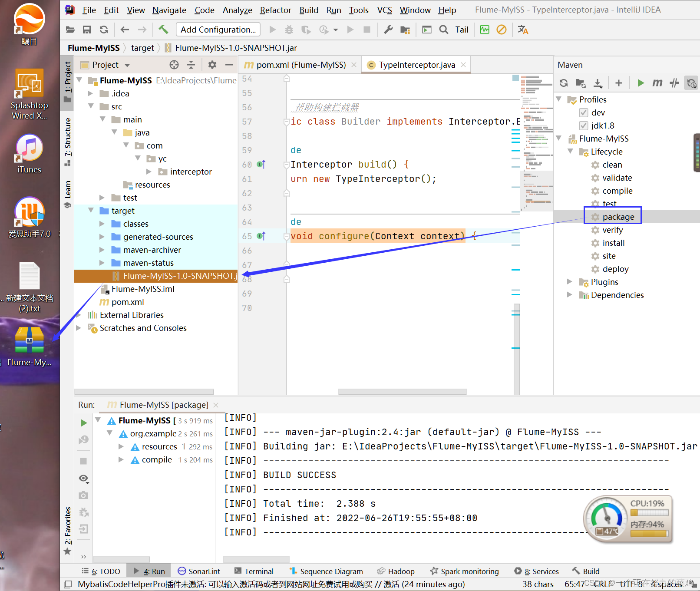Collapse the Profiles node in Maven
Image resolution: width=700 pixels, height=591 pixels.
coord(559,99)
